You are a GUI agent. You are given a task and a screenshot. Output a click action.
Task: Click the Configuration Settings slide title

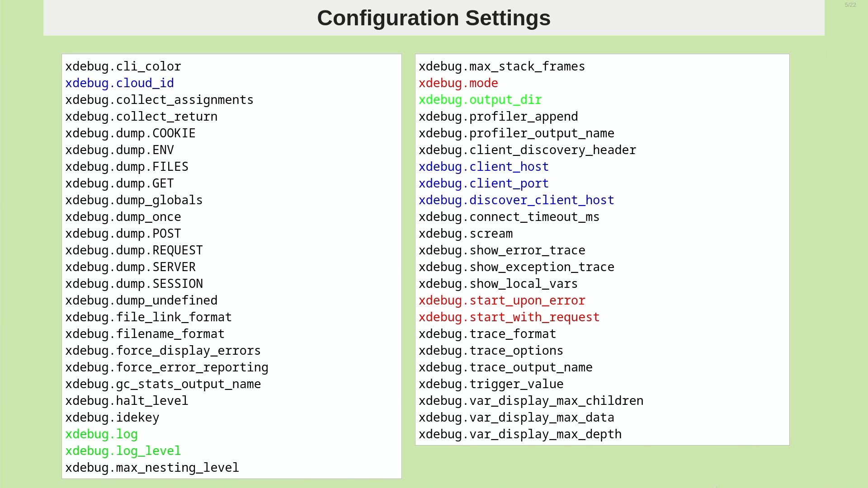pyautogui.click(x=434, y=18)
